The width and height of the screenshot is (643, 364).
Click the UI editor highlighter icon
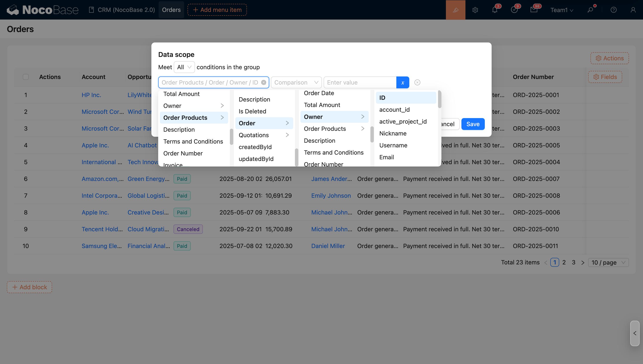(455, 10)
